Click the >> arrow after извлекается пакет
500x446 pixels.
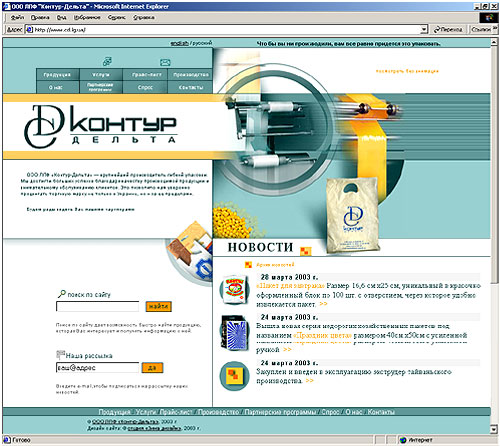tap(323, 304)
